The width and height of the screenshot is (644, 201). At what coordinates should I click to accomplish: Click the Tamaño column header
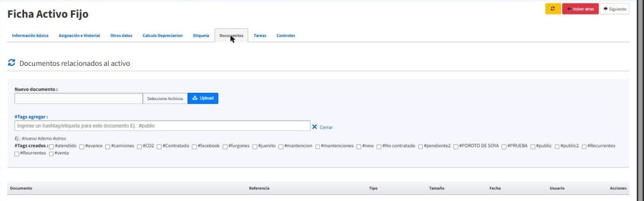(436, 188)
